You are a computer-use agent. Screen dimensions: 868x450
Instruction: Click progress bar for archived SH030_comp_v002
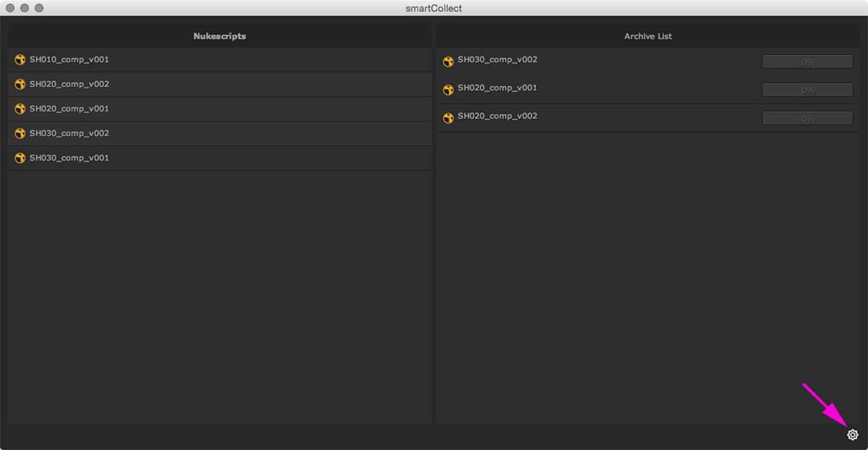coord(807,62)
